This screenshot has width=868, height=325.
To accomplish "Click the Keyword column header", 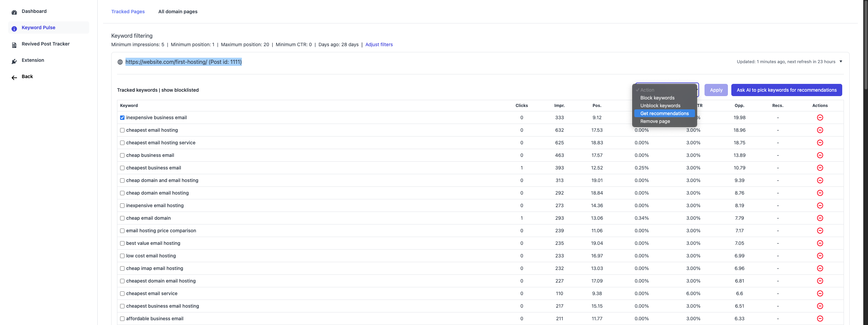I will click(x=129, y=106).
